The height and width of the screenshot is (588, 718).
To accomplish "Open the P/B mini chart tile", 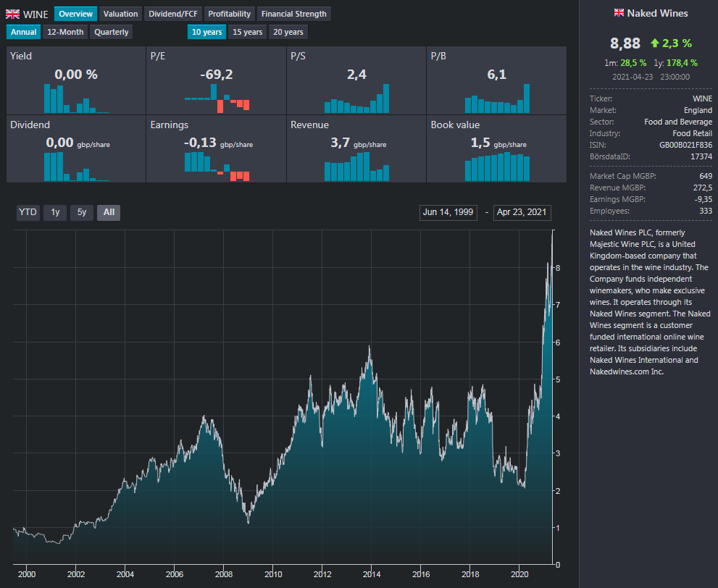I will (x=496, y=80).
